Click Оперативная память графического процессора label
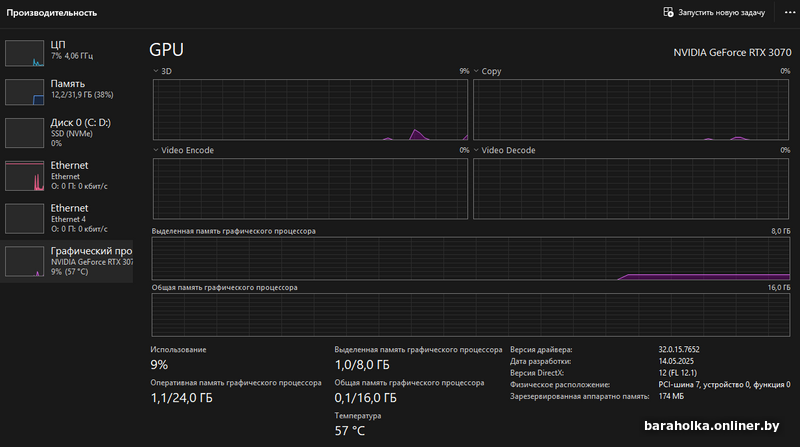The image size is (800, 447). pyautogui.click(x=236, y=383)
